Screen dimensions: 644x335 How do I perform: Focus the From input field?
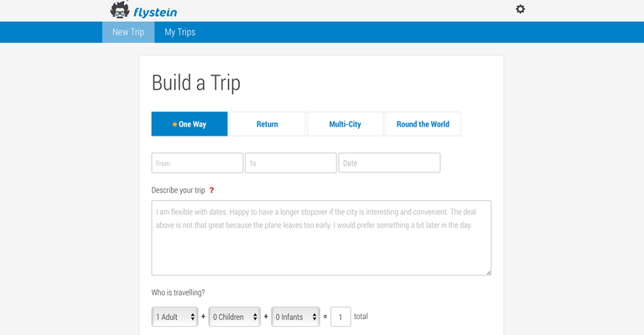pos(197,163)
